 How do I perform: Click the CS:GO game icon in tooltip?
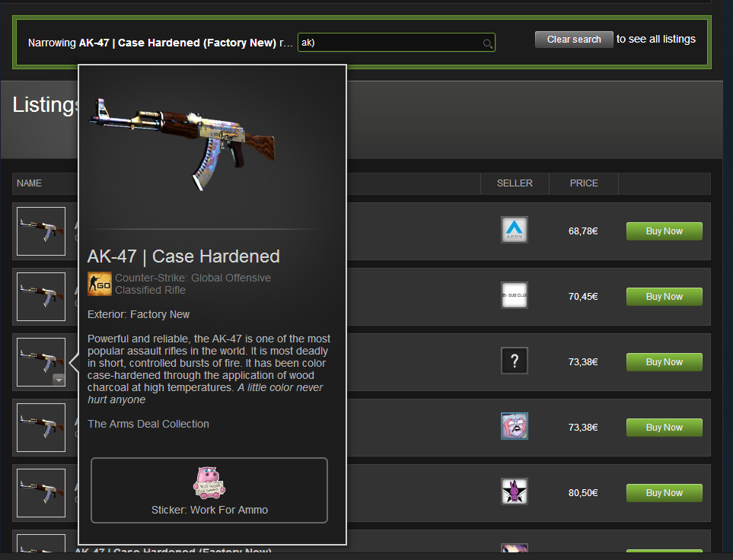100,284
